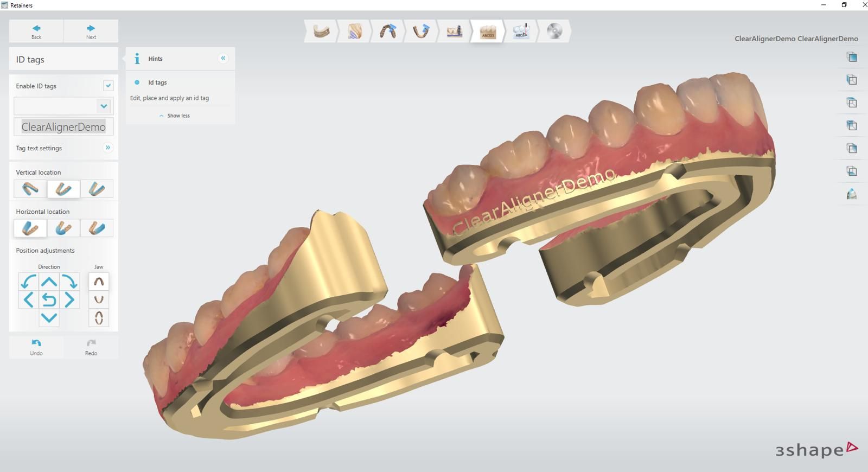Select the middle Vertical location option
The height and width of the screenshot is (472, 868).
click(63, 189)
